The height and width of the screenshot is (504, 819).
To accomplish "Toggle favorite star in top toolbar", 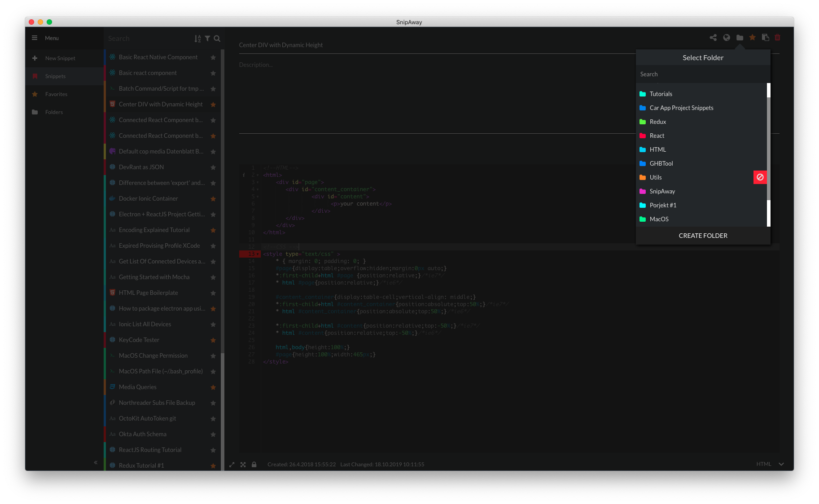I will pos(753,38).
